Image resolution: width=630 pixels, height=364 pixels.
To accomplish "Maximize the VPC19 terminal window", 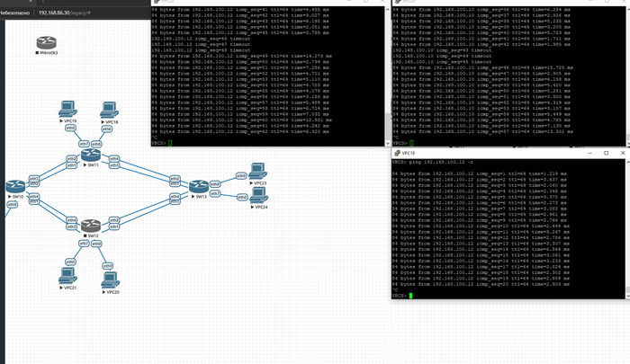I will pyautogui.click(x=606, y=154).
